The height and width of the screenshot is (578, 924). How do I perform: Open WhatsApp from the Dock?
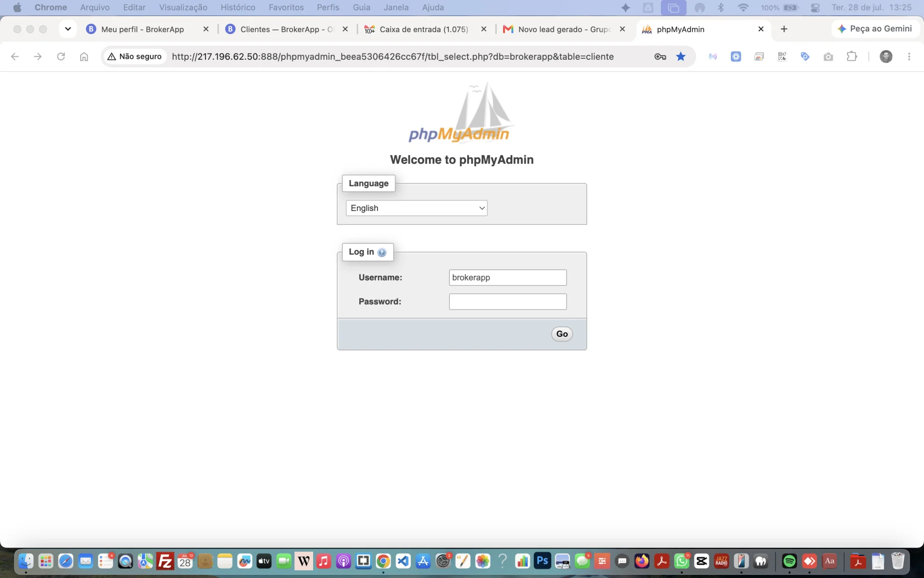(682, 561)
